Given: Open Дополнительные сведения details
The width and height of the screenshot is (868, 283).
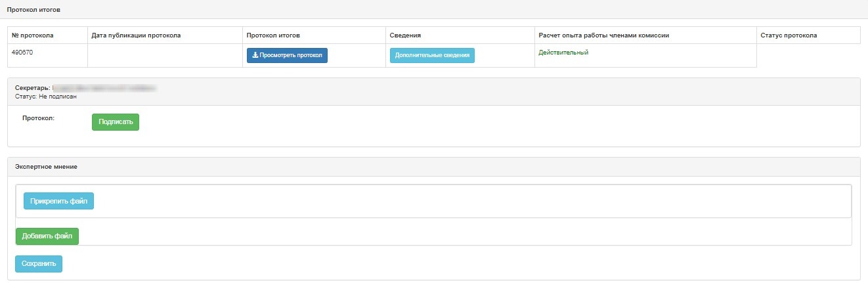Looking at the screenshot, I should (x=432, y=56).
